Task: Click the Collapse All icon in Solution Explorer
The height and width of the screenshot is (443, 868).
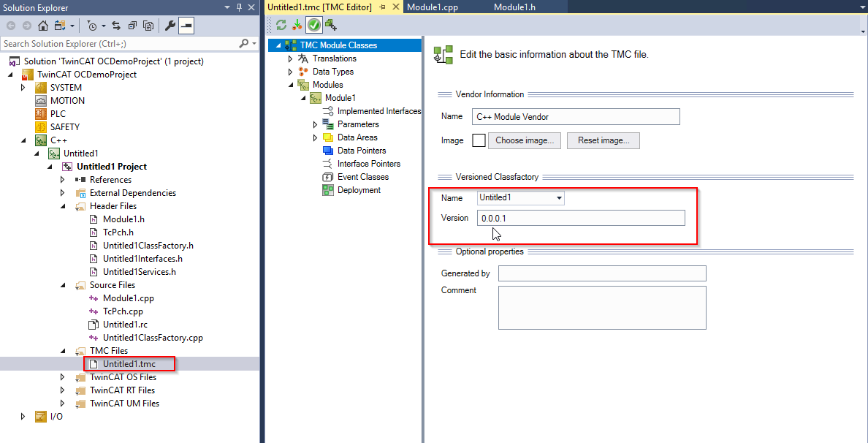Action: pyautogui.click(x=132, y=26)
